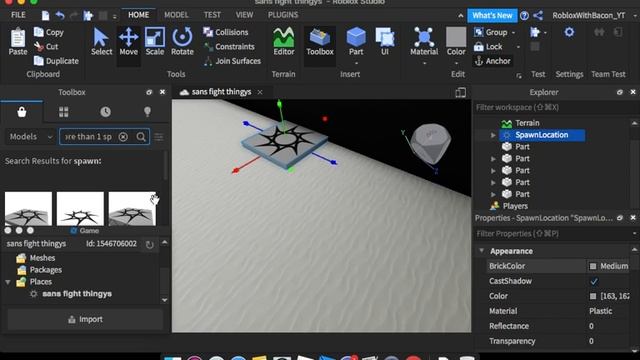This screenshot has height=360, width=640.
Task: Switch to the VIEW tab
Action: tap(244, 15)
